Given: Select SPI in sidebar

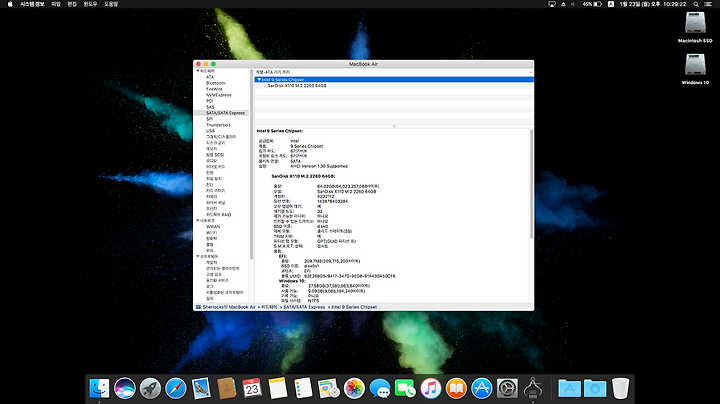Looking at the screenshot, I should (x=209, y=119).
